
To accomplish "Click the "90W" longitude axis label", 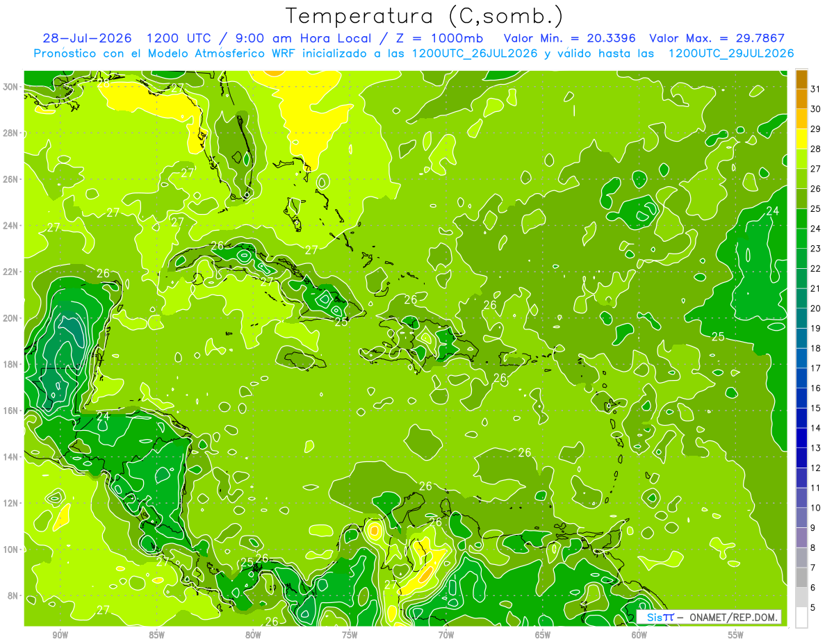I will 60,635.
